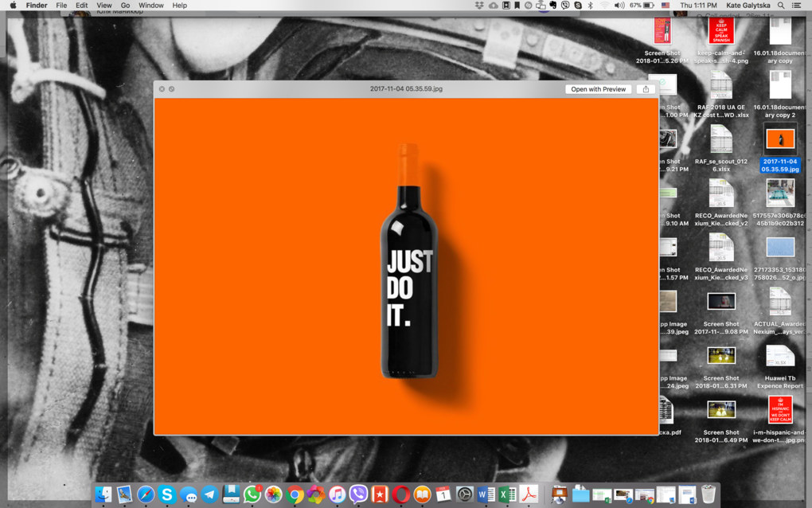This screenshot has width=812, height=508.
Task: Open Telegram from the dock
Action: 209,494
